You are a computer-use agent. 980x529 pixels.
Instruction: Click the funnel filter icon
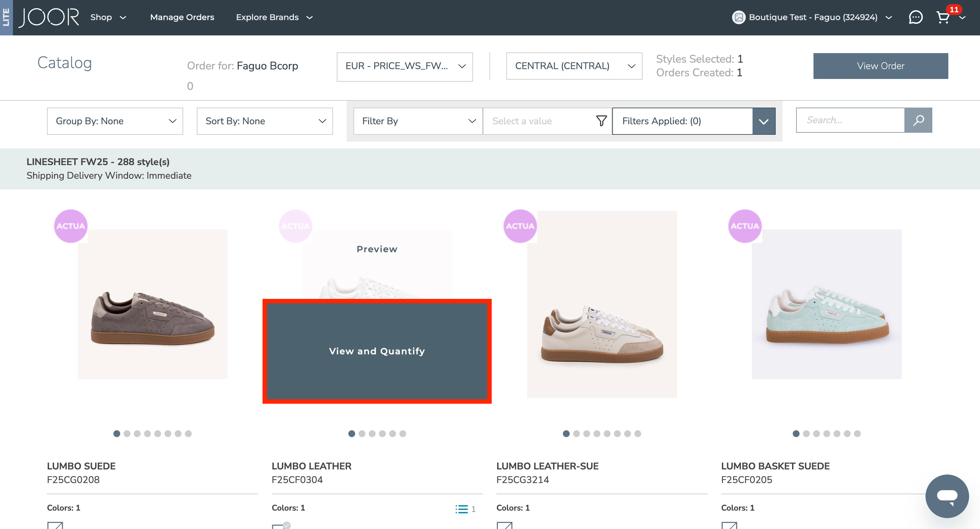tap(601, 121)
